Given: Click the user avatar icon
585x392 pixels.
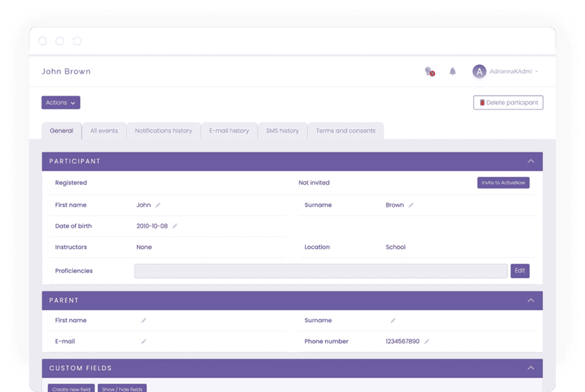Looking at the screenshot, I should [479, 71].
